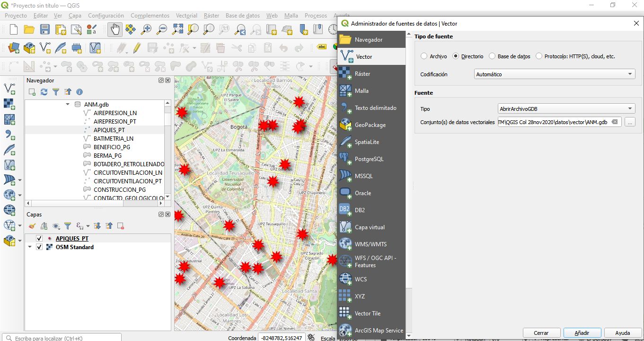Open the Procesos menu

[x=316, y=16]
